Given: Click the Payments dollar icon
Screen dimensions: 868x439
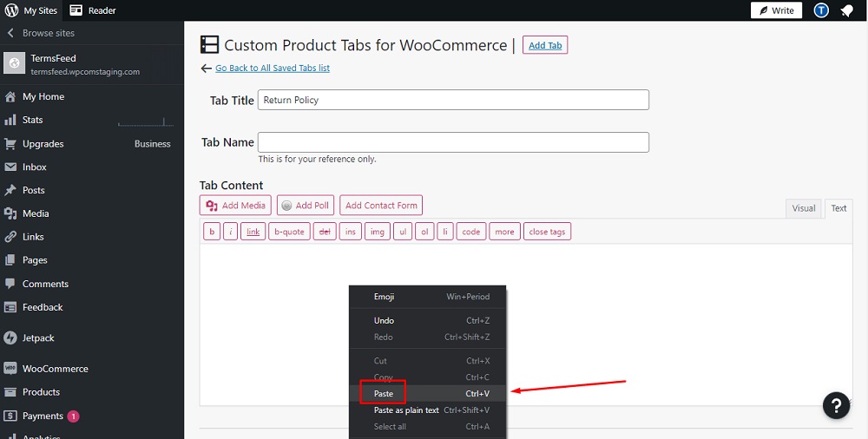Looking at the screenshot, I should (x=10, y=416).
